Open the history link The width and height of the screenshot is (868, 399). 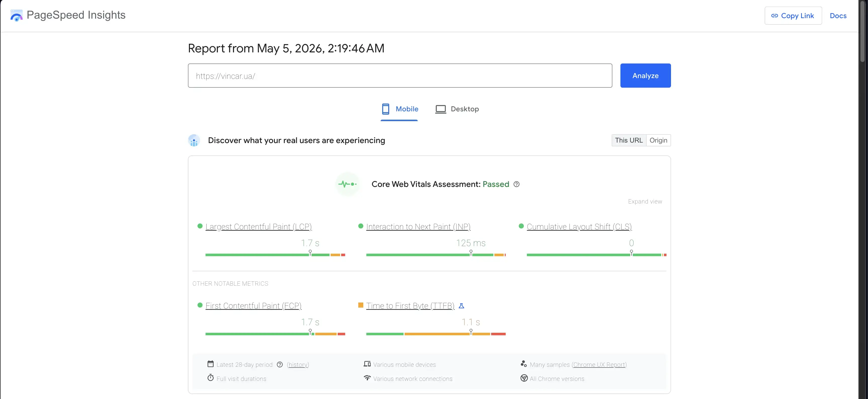coord(298,364)
